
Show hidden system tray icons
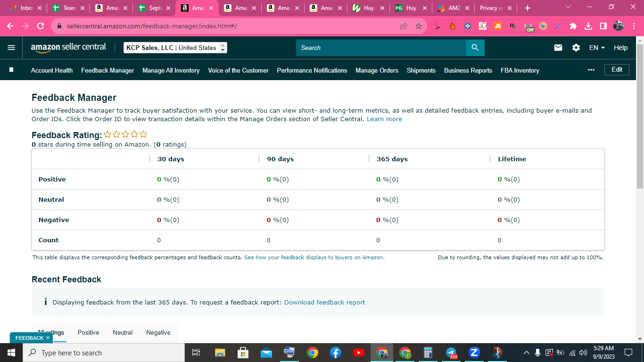tap(526, 353)
